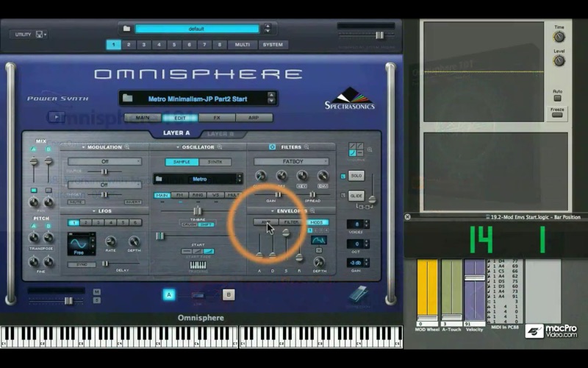Screen dimensions: 588x368
Task: Click the Level knob in the scope panel
Action: (559, 60)
